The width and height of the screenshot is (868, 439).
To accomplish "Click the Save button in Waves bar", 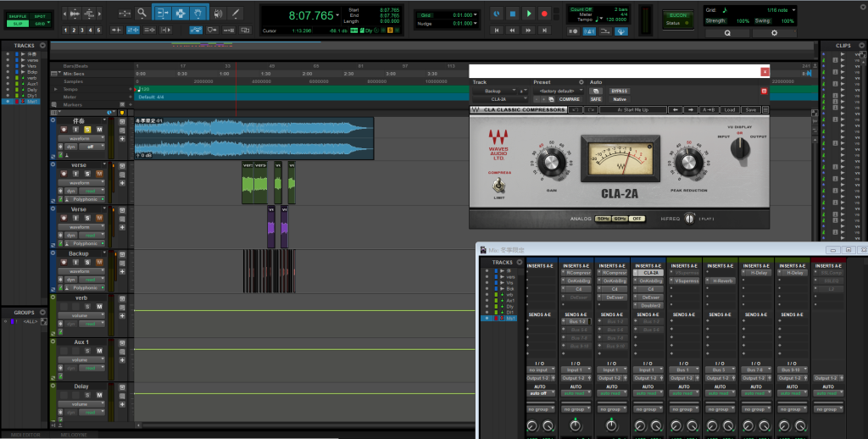I will coord(750,109).
